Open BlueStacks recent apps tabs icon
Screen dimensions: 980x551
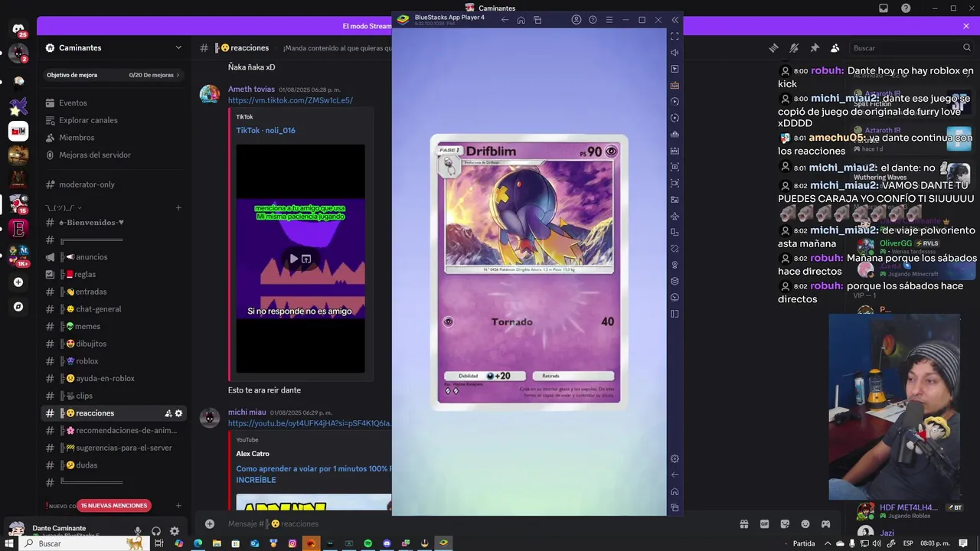point(537,20)
